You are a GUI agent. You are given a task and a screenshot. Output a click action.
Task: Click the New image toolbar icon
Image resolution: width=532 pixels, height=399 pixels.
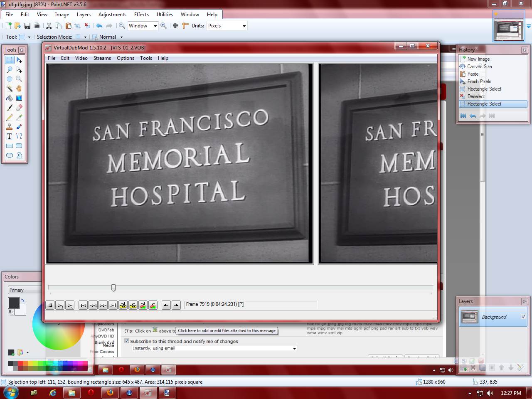coord(8,26)
